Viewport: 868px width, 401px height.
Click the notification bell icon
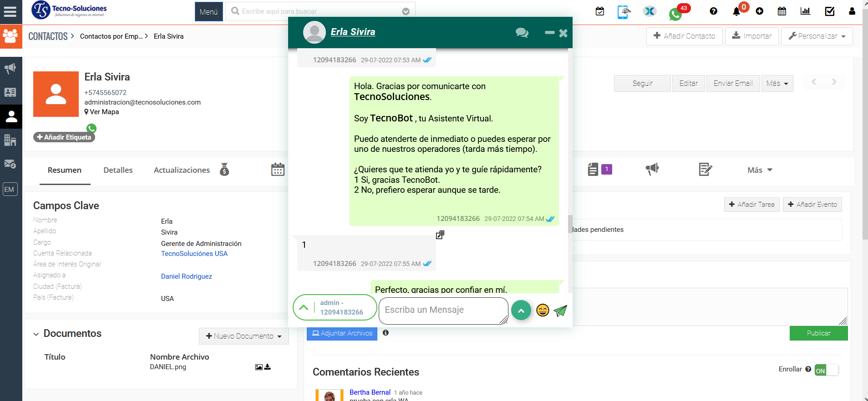pos(736,11)
